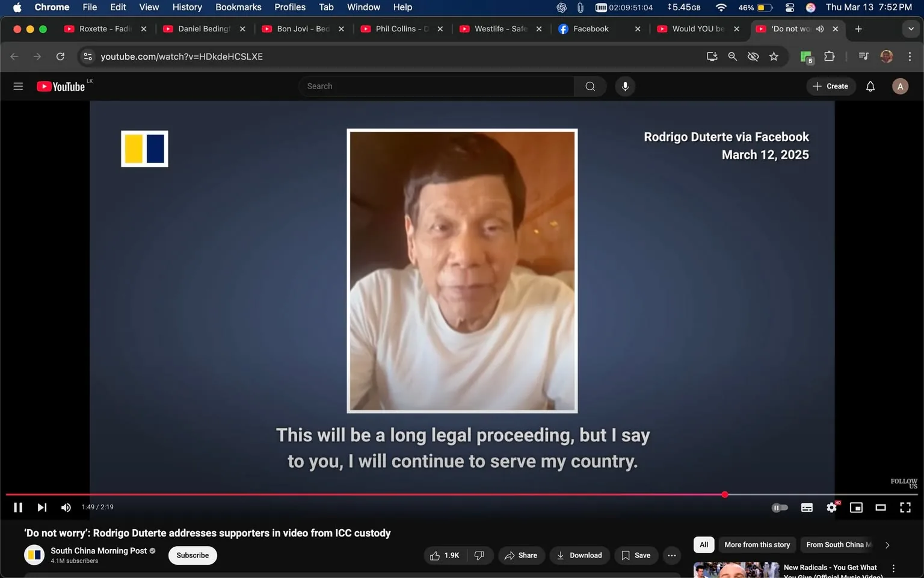This screenshot has height=578, width=924.
Task: Pause the video playback
Action: click(18, 508)
